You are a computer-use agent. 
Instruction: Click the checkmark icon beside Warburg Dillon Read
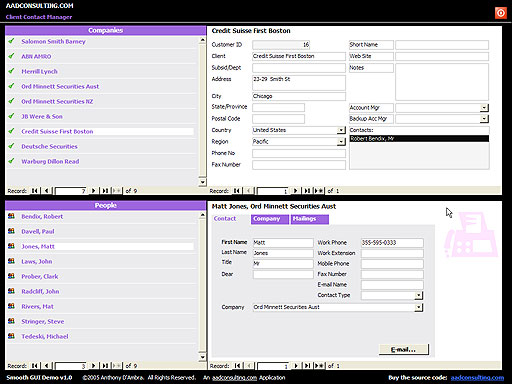coord(11,161)
